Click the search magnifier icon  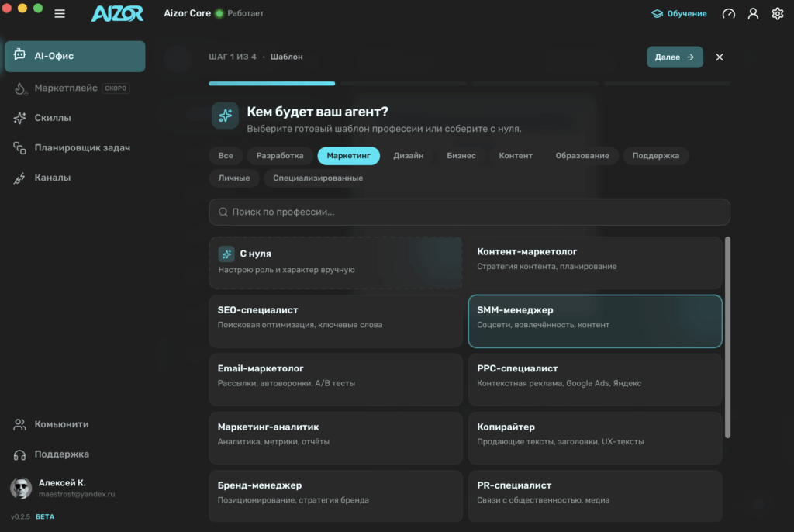pos(223,212)
